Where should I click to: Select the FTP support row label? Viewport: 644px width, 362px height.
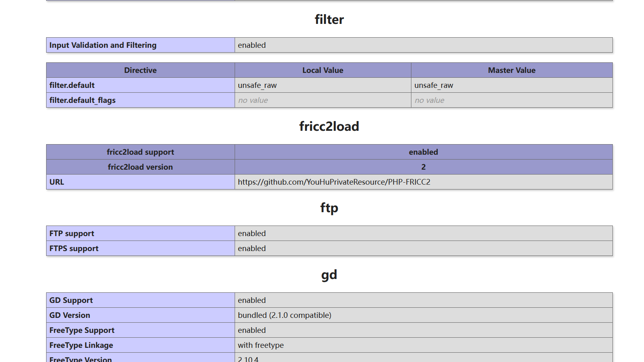point(140,233)
